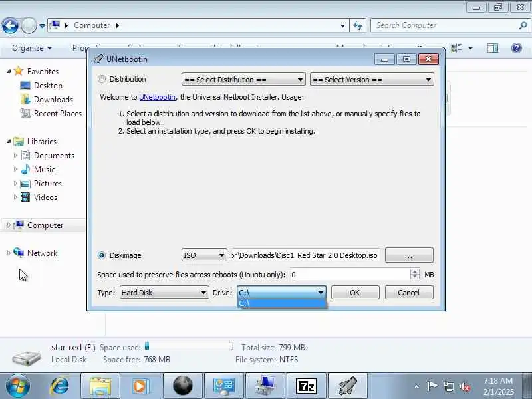
Task: Open recent locations dropdown arrow
Action: pos(42,25)
